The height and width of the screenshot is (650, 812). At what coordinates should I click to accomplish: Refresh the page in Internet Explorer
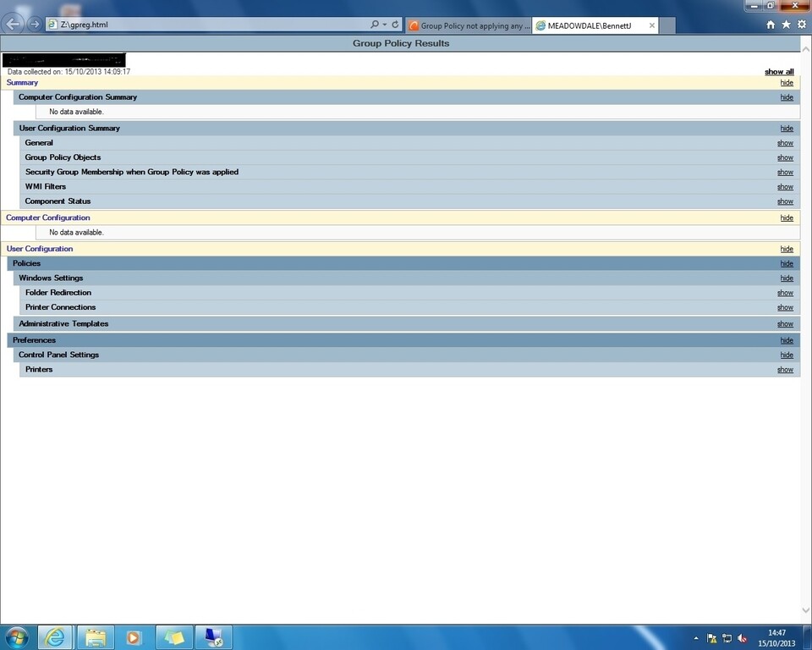coord(394,24)
